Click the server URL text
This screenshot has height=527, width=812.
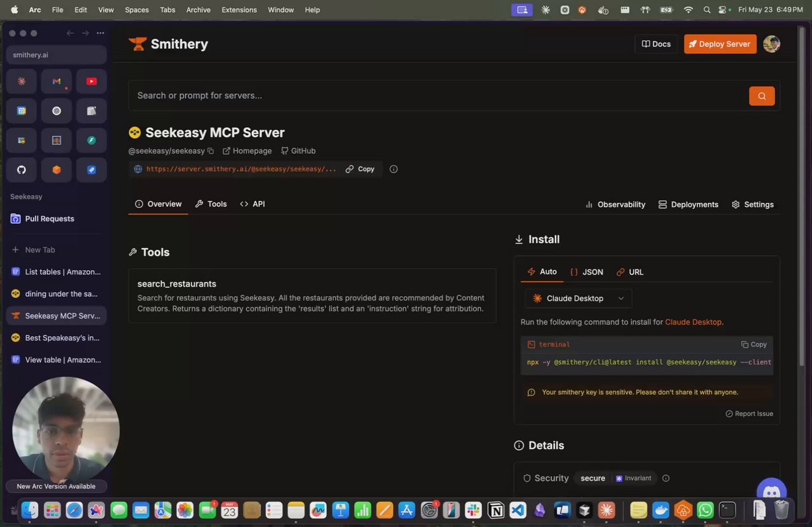click(241, 169)
